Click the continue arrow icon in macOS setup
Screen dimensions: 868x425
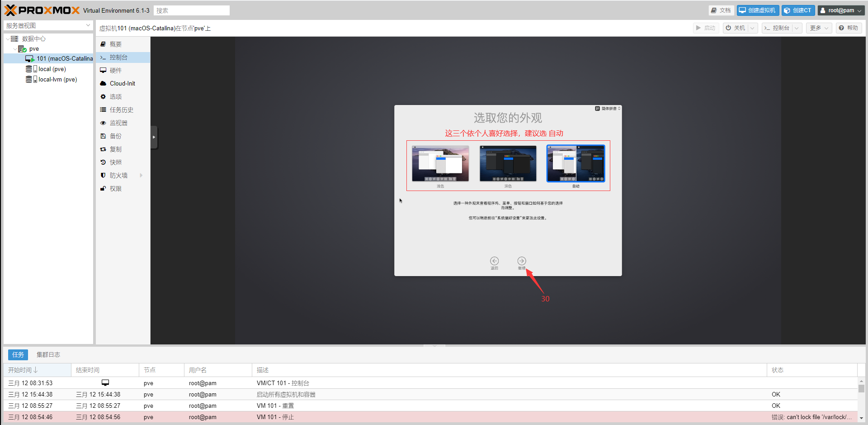point(522,261)
